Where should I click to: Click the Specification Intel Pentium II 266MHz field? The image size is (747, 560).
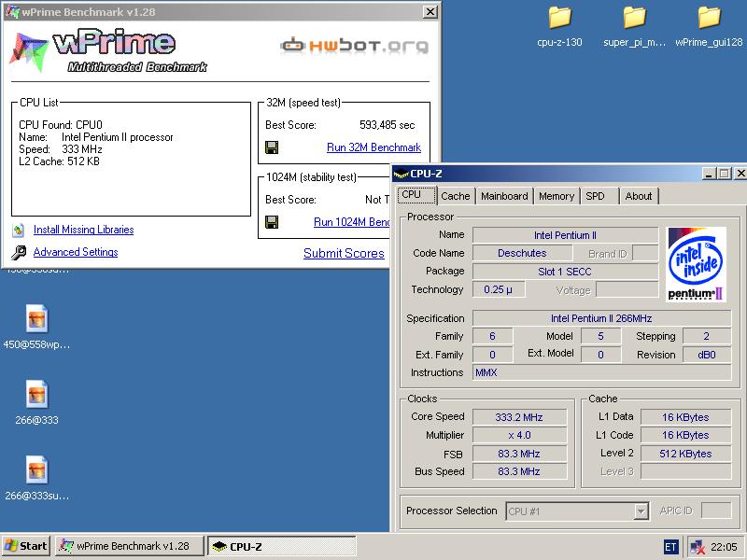click(x=601, y=318)
